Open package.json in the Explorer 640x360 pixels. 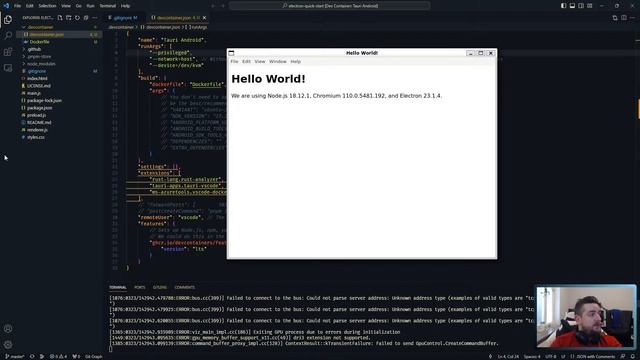(x=40, y=108)
